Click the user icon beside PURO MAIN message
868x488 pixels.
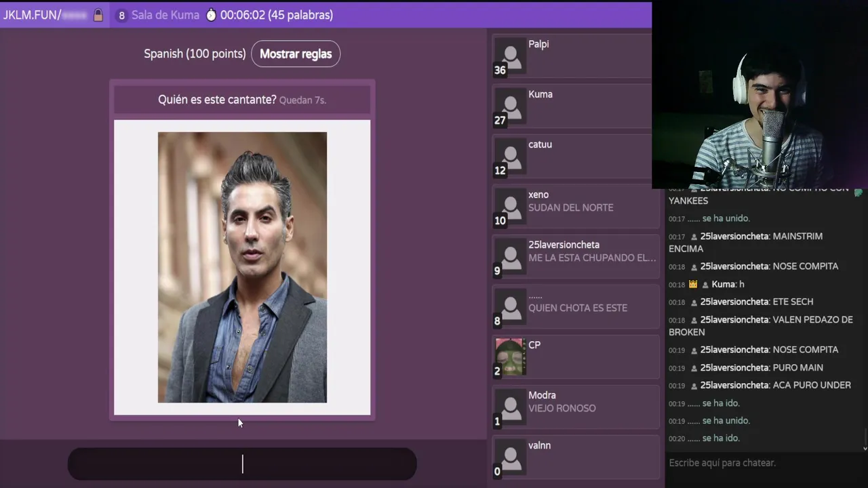click(694, 368)
